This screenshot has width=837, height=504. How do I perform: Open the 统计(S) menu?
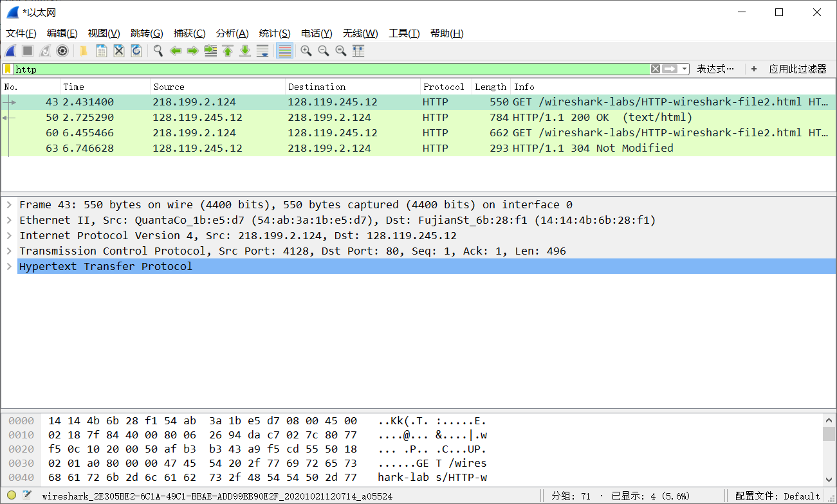point(275,33)
